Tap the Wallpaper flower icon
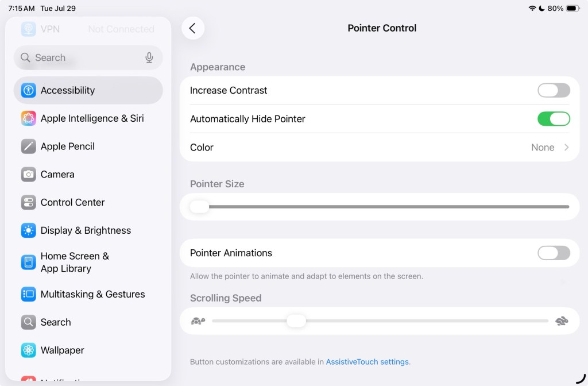Image resolution: width=588 pixels, height=386 pixels. [29, 350]
